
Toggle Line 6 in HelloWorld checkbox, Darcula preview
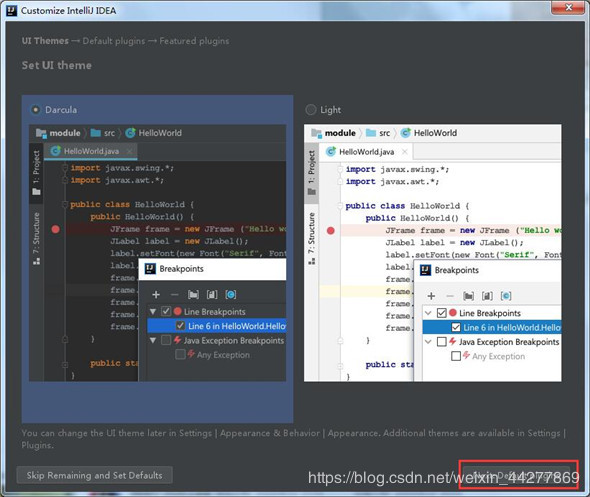pyautogui.click(x=181, y=326)
